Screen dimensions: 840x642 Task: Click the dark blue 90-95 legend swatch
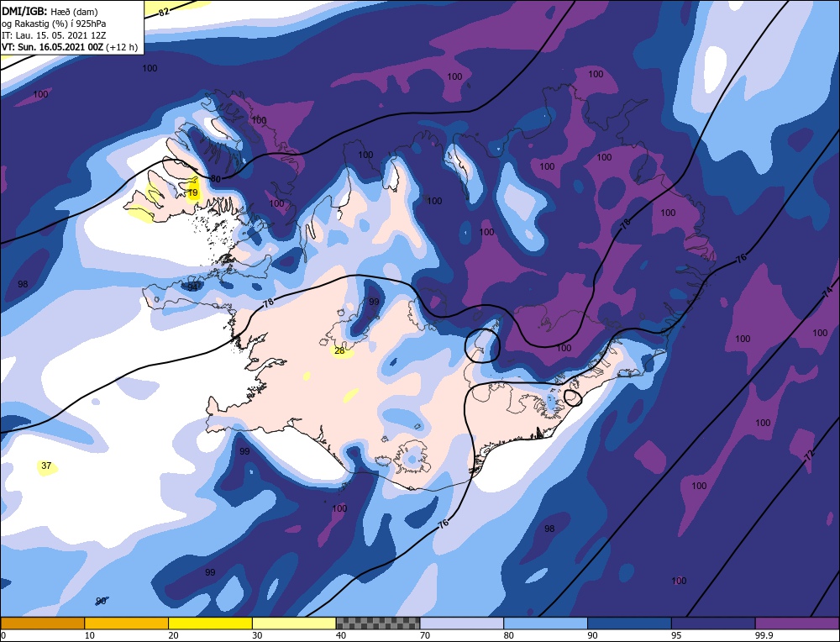pos(629,623)
